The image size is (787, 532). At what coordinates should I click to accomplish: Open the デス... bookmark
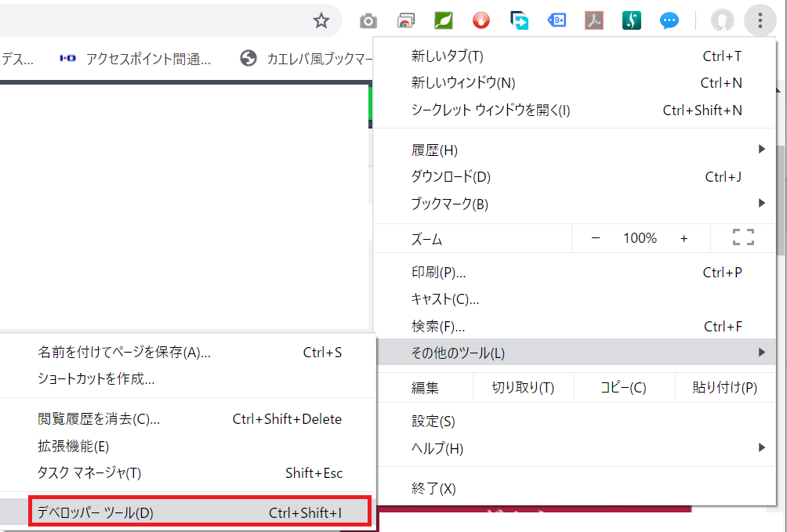[18, 59]
